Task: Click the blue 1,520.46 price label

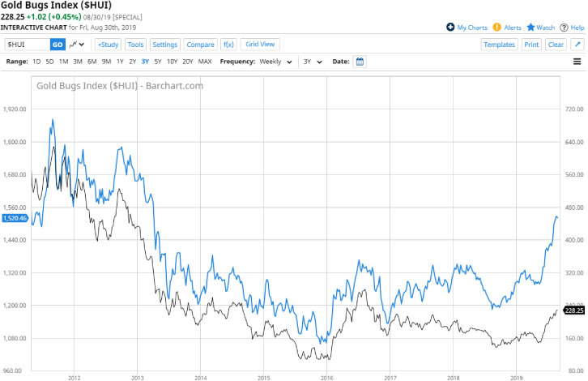Action: [x=15, y=218]
